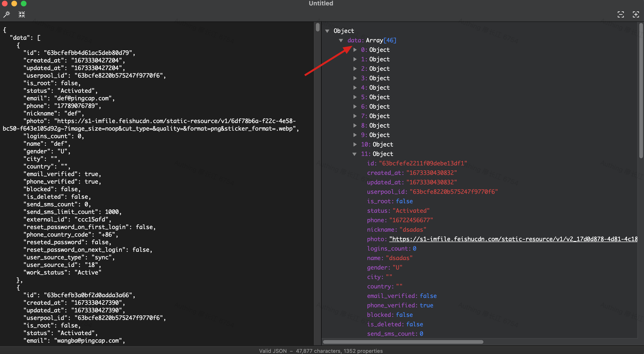644x354 pixels.
Task: Expand the 0: Object tree item
Action: click(x=355, y=50)
